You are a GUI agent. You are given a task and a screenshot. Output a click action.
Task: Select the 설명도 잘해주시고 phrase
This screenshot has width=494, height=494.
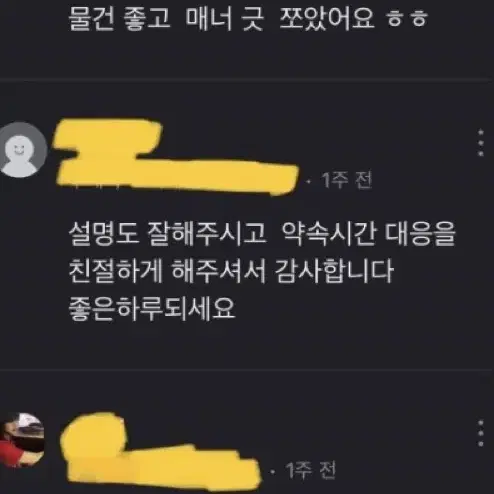tap(167, 233)
